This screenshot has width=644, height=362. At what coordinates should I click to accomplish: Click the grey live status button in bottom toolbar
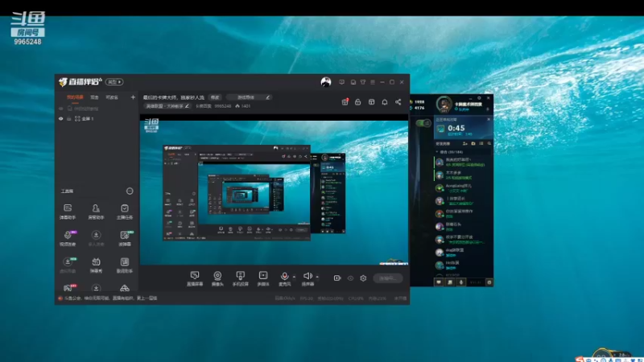[x=388, y=278]
